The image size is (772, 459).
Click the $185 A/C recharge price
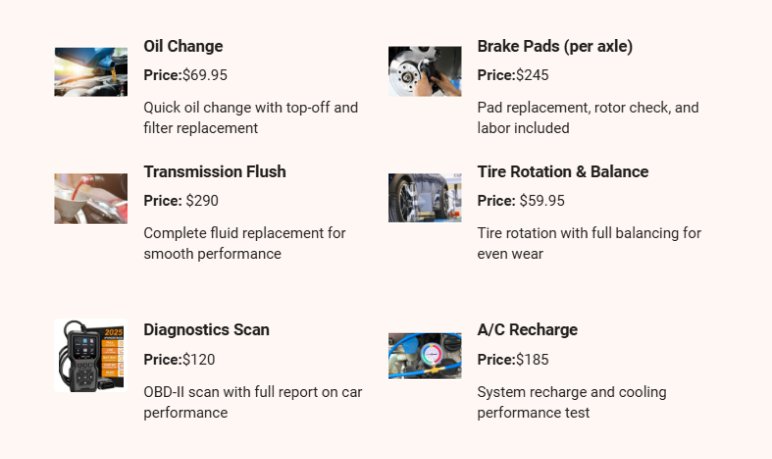coord(532,360)
